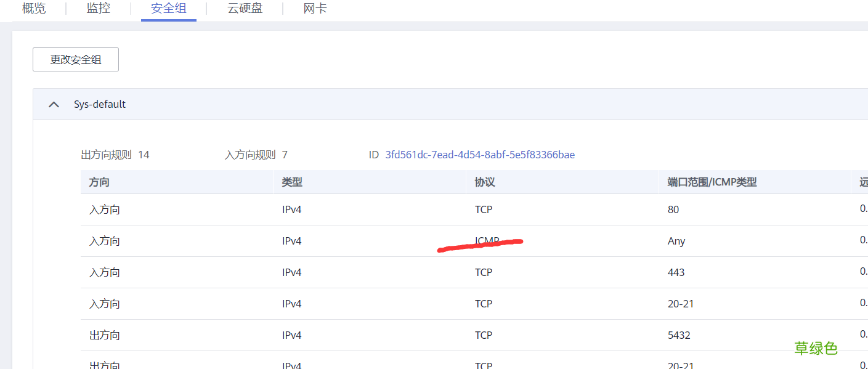Open the 监控 tab
This screenshot has height=369, width=868.
(98, 8)
